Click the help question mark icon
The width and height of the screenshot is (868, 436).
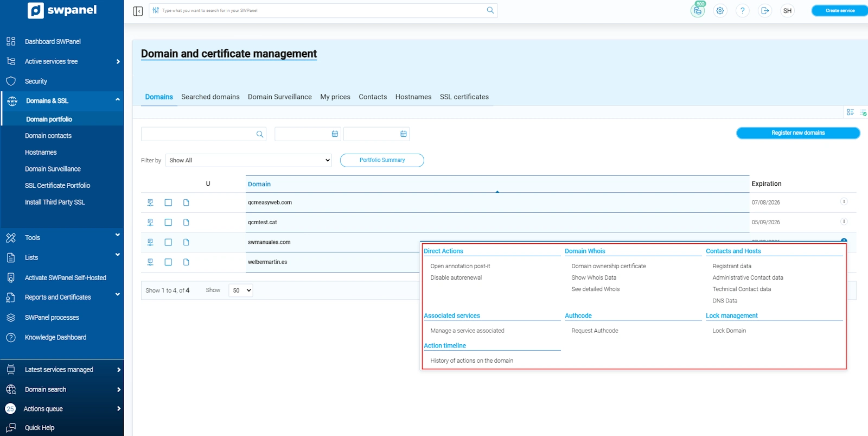(x=743, y=11)
